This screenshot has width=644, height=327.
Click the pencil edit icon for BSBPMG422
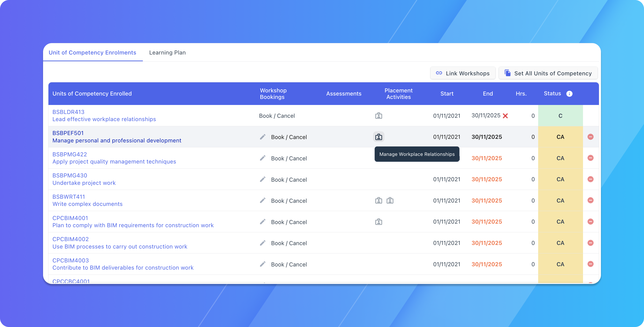click(x=263, y=158)
